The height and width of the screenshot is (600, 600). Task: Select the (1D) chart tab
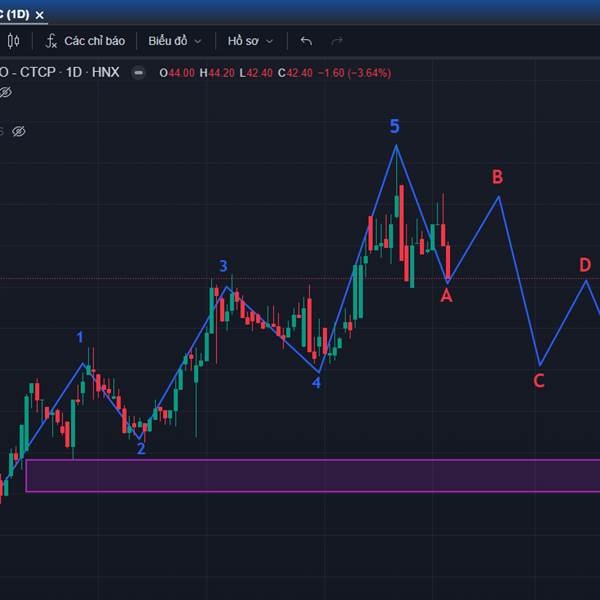(x=15, y=15)
